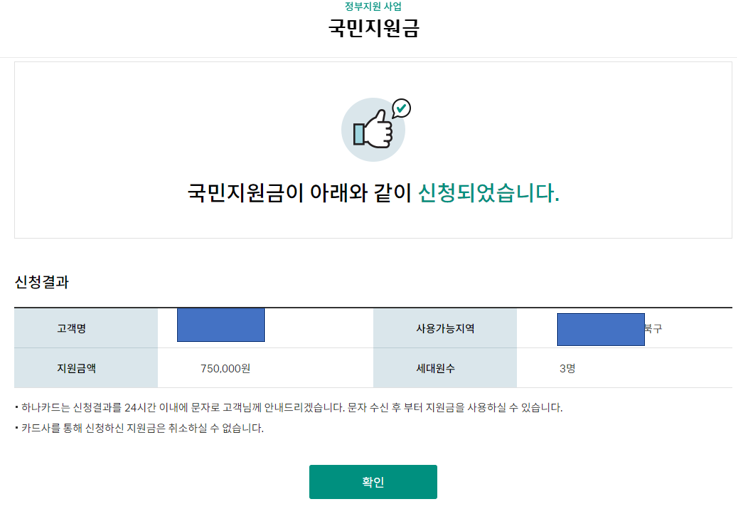Select the 지원금액 table label
The height and width of the screenshot is (506, 737).
click(x=76, y=368)
